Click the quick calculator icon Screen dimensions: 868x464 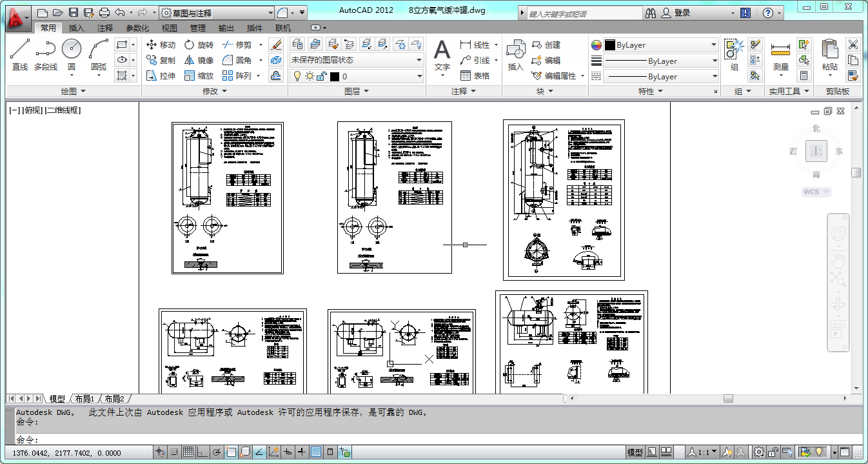point(804,76)
